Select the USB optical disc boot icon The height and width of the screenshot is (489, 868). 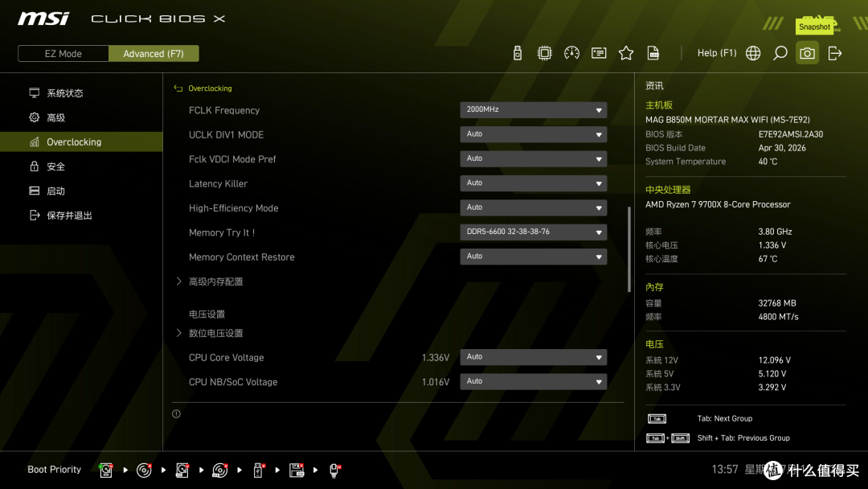pos(220,471)
